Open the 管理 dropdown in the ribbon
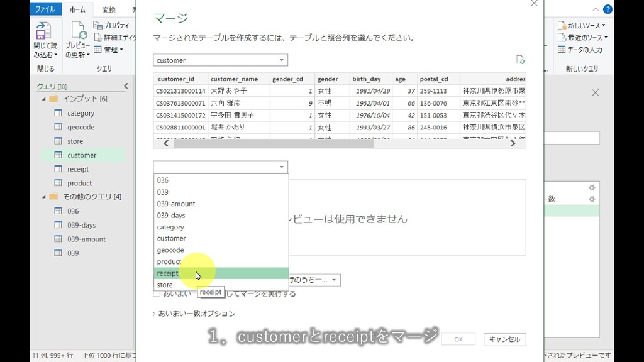 click(x=108, y=50)
